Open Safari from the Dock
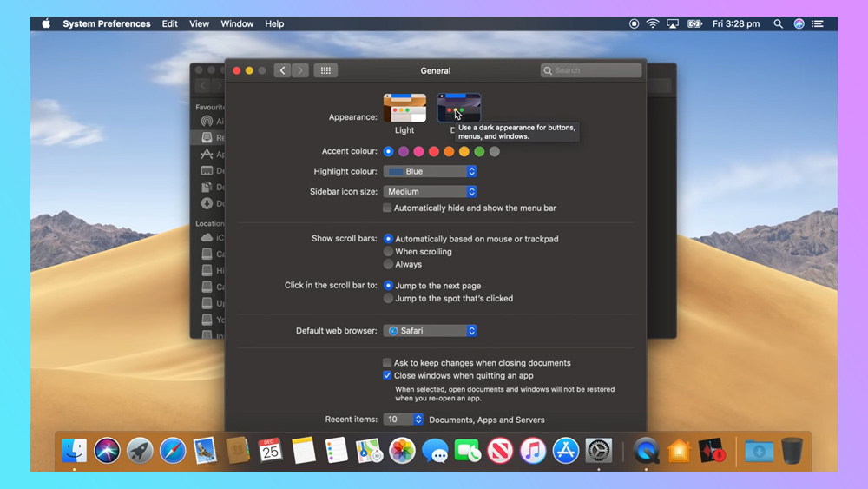This screenshot has width=868, height=489. (173, 450)
